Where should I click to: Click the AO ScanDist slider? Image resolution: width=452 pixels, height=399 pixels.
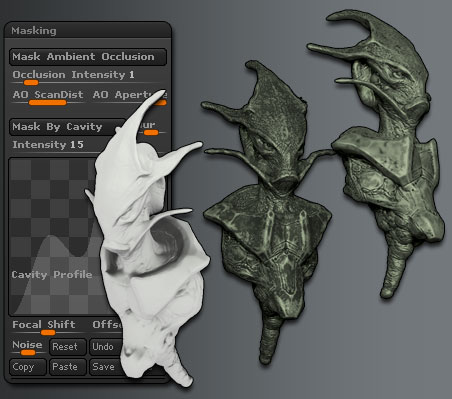click(48, 97)
